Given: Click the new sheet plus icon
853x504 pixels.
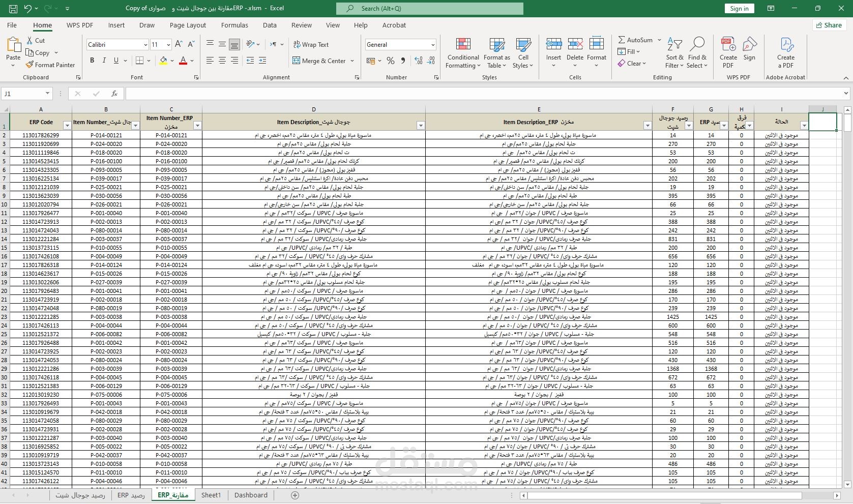Looking at the screenshot, I should [295, 495].
